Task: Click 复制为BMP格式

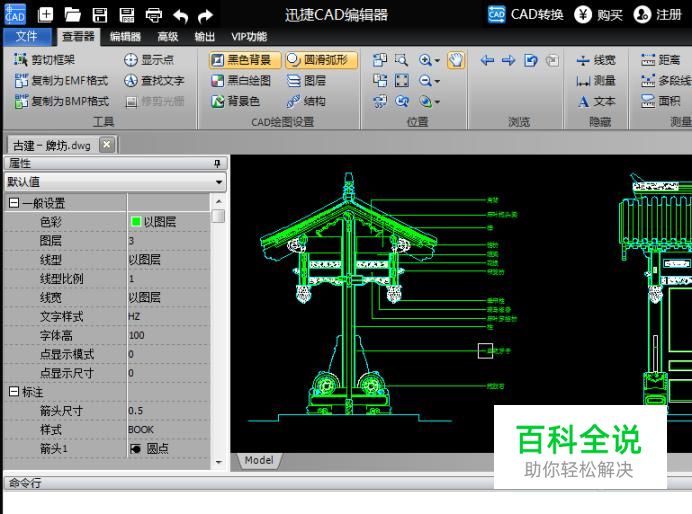Action: pos(62,101)
